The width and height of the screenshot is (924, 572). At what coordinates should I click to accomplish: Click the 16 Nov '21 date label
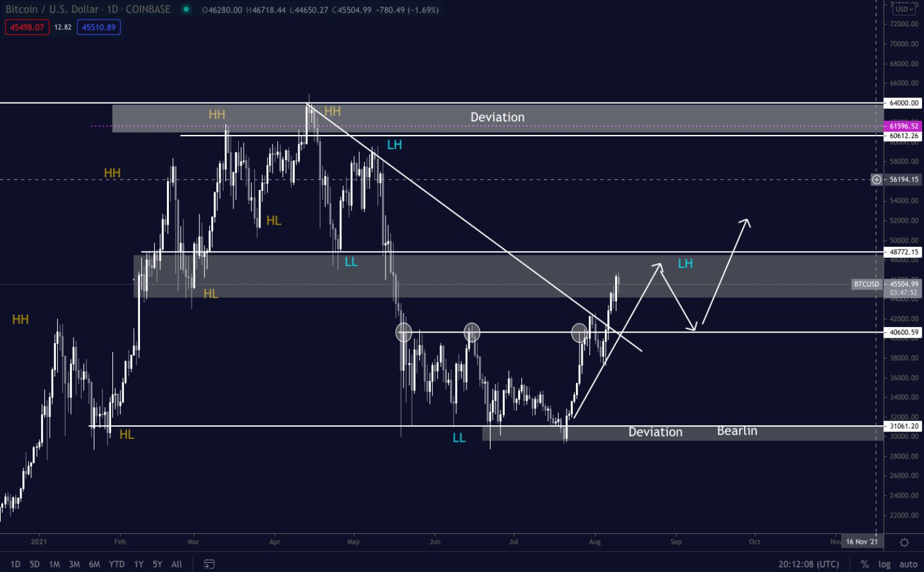(x=861, y=541)
